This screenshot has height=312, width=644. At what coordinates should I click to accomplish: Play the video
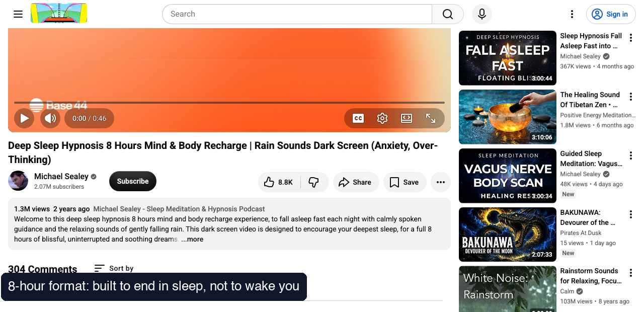24,118
